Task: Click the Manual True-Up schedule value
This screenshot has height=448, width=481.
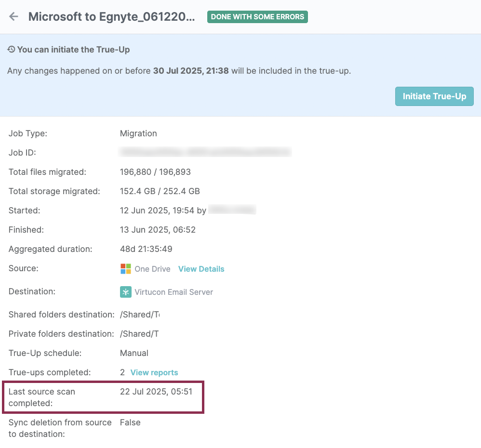Action: (134, 353)
